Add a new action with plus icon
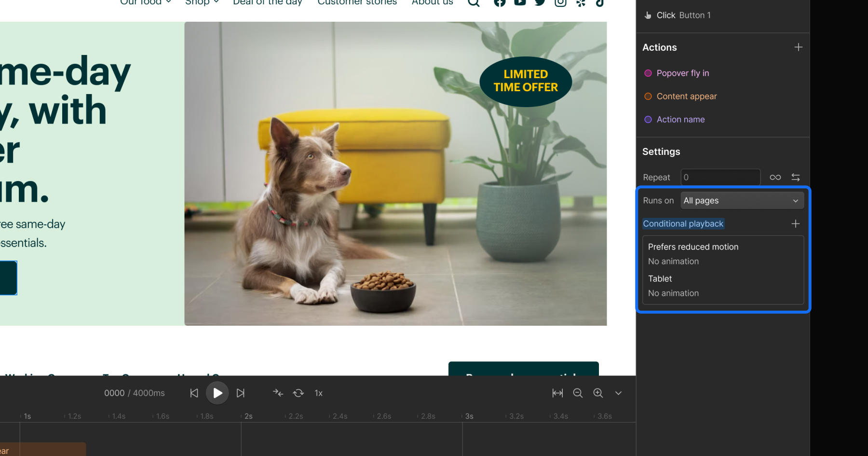Viewport: 868px width, 456px height. tap(798, 47)
